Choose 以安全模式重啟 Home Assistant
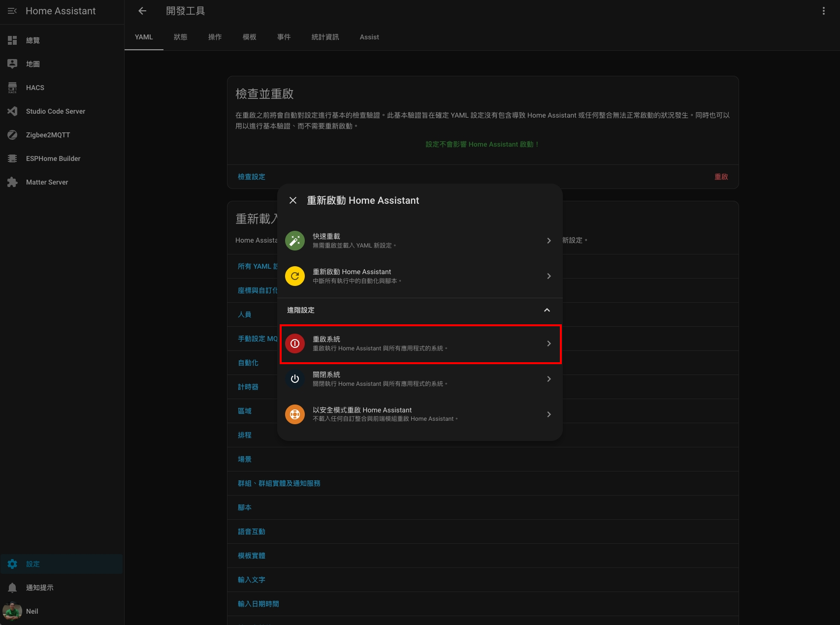840x625 pixels. pos(420,414)
